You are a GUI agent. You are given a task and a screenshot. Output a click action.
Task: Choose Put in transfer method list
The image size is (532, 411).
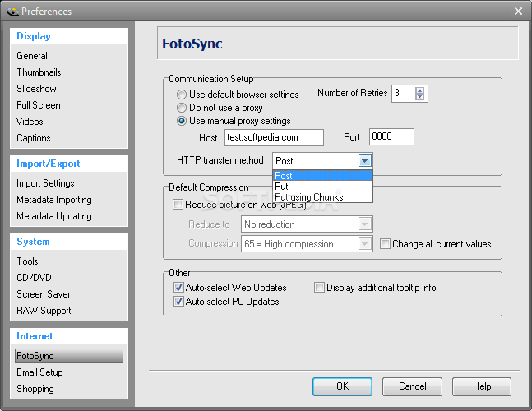(x=322, y=187)
